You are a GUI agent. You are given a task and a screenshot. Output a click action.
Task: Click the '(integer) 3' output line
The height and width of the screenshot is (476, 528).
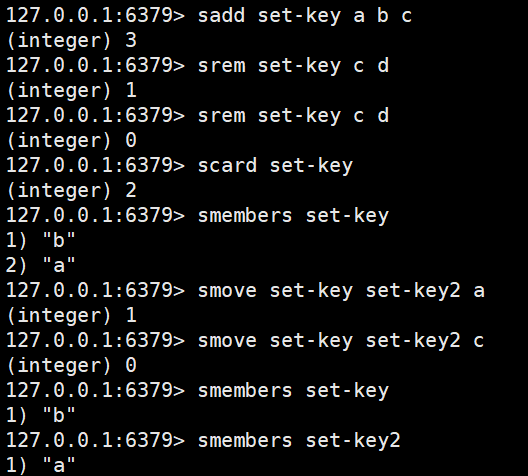pos(72,41)
